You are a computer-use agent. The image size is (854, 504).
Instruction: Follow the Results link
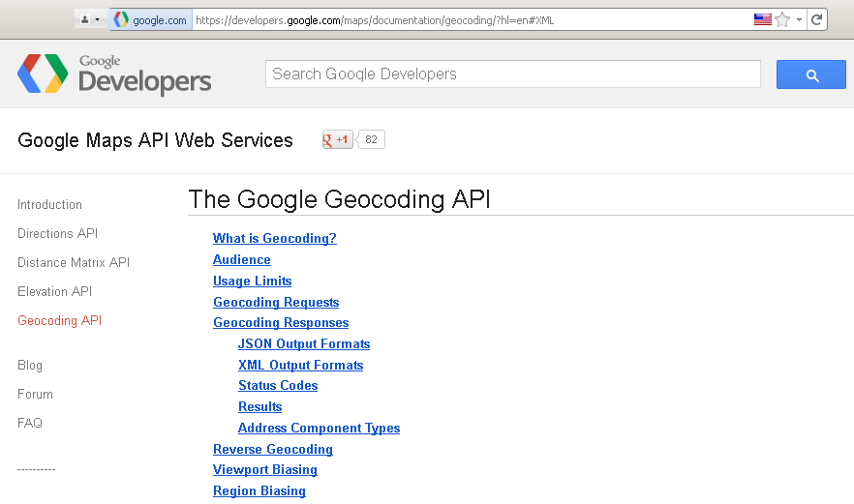point(260,406)
